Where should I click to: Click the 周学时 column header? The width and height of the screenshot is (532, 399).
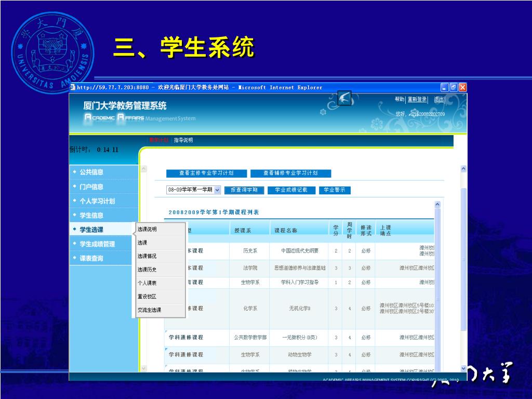coord(350,230)
